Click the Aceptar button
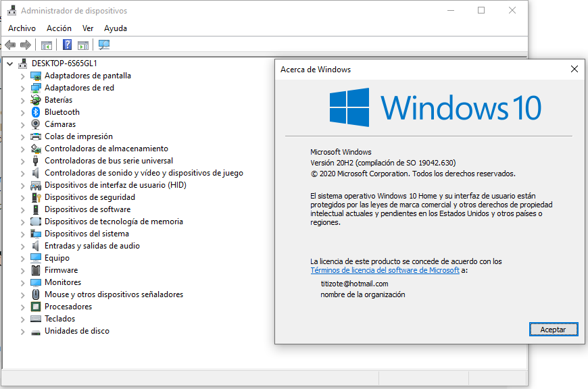Image resolution: width=588 pixels, height=389 pixels. [554, 330]
